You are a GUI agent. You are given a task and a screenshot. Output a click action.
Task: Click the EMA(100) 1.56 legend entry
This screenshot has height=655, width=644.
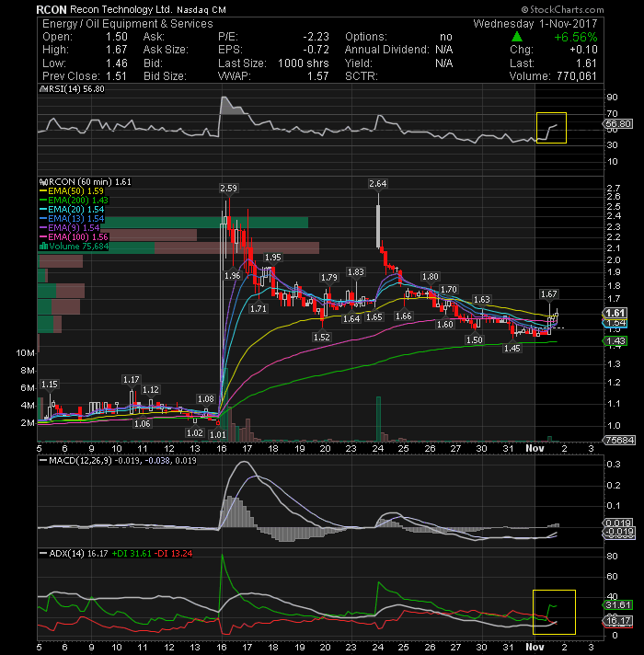pyautogui.click(x=74, y=237)
